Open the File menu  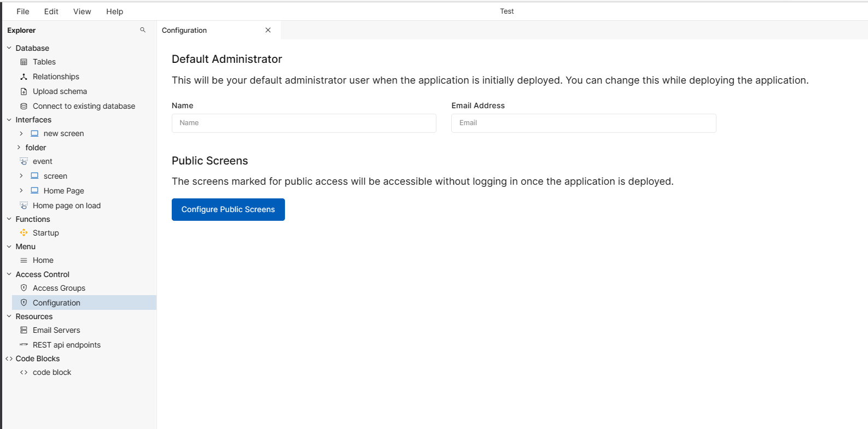(23, 11)
